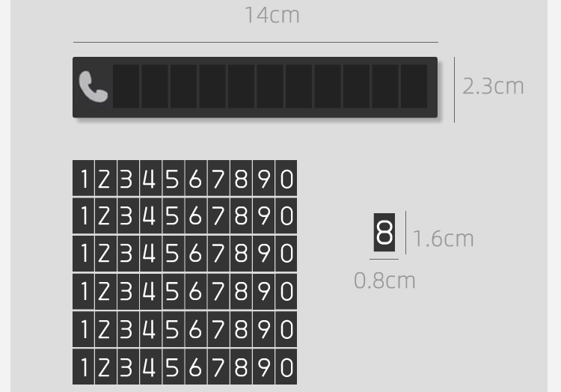
Task: Pick number 6 tile in the bottom row
Action: (196, 367)
